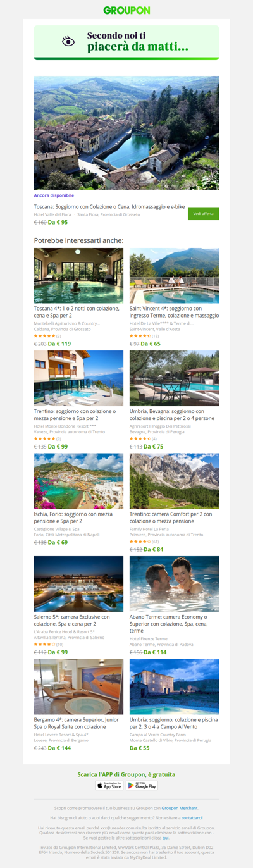Open the Santa Fiora featured deal photo

tap(126, 133)
